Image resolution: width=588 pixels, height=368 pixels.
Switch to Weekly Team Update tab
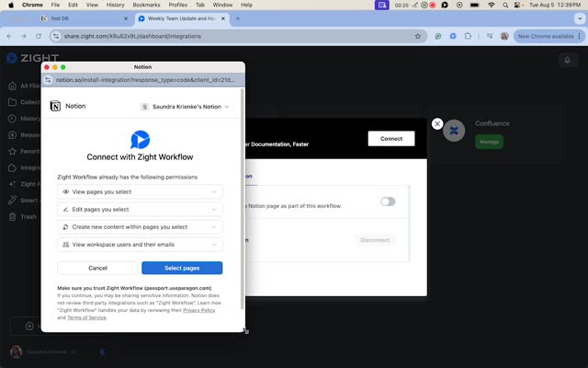click(181, 18)
